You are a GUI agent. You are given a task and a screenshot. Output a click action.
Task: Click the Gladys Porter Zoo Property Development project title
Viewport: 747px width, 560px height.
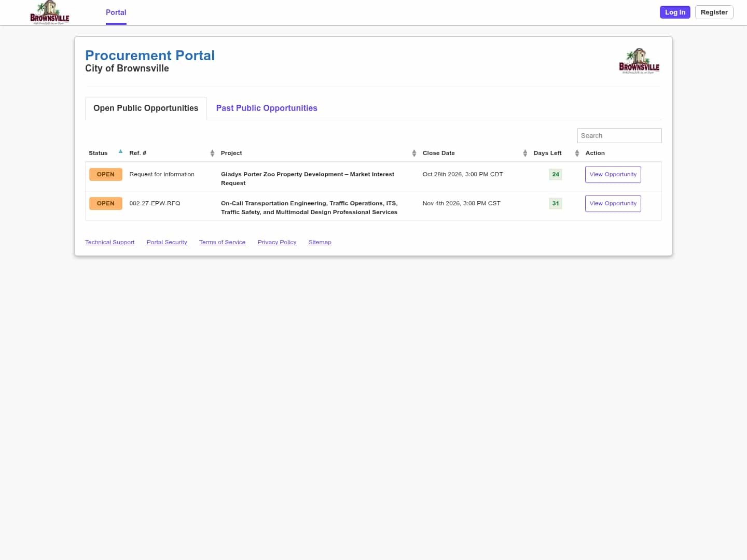coord(308,178)
